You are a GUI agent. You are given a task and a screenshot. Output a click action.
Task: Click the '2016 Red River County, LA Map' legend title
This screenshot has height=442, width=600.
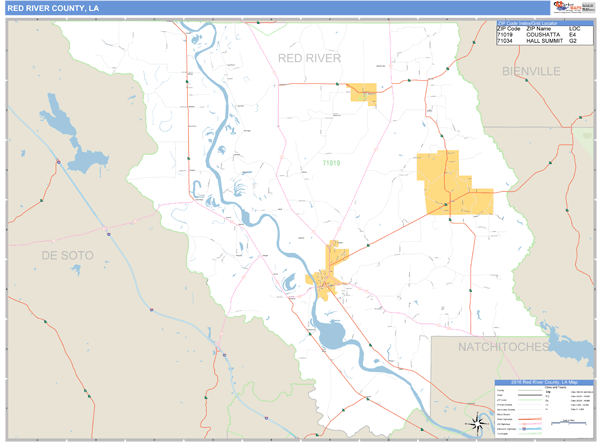click(x=544, y=382)
